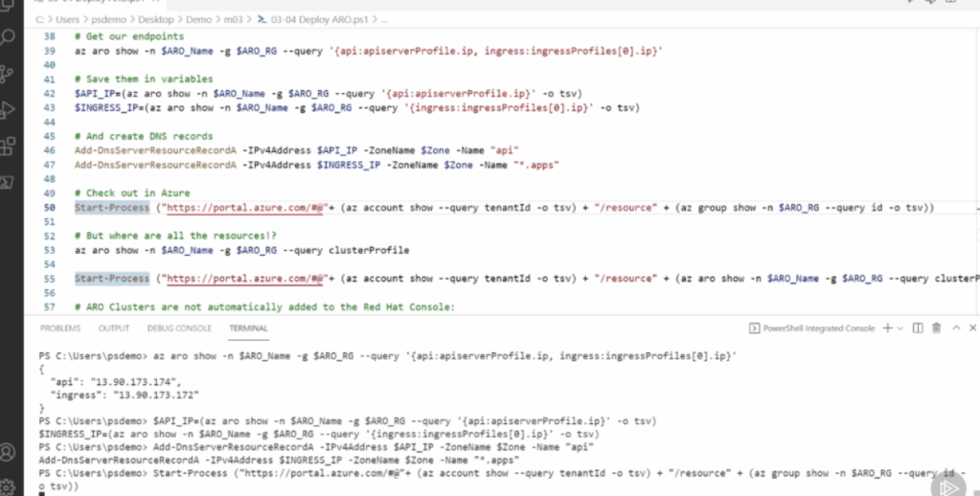Click the psdemo breadcrumb segment

coord(108,19)
